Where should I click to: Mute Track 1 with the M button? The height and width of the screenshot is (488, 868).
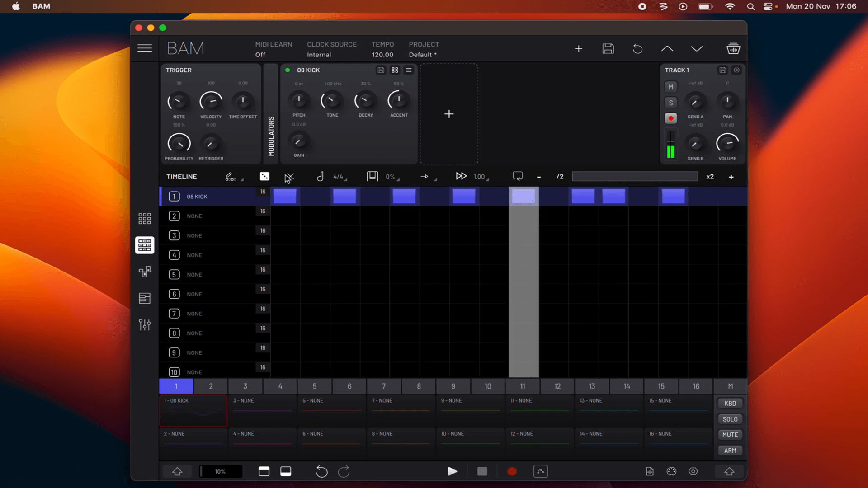point(671,86)
